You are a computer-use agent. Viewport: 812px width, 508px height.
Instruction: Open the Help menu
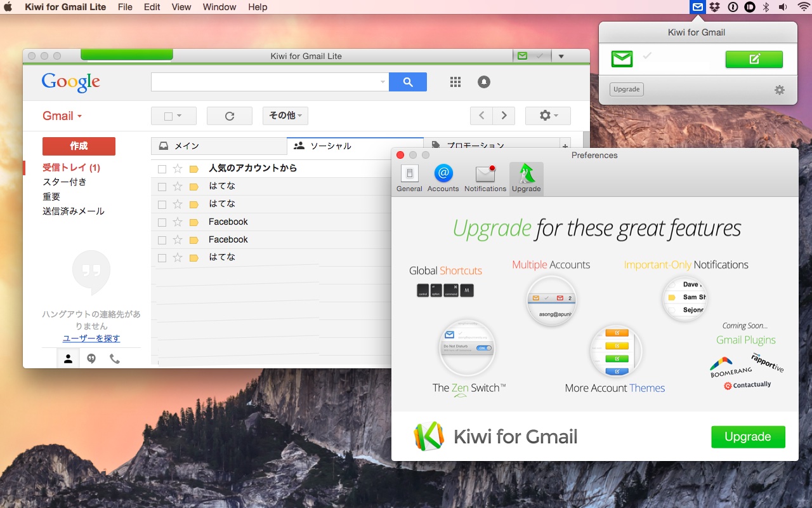pyautogui.click(x=258, y=7)
